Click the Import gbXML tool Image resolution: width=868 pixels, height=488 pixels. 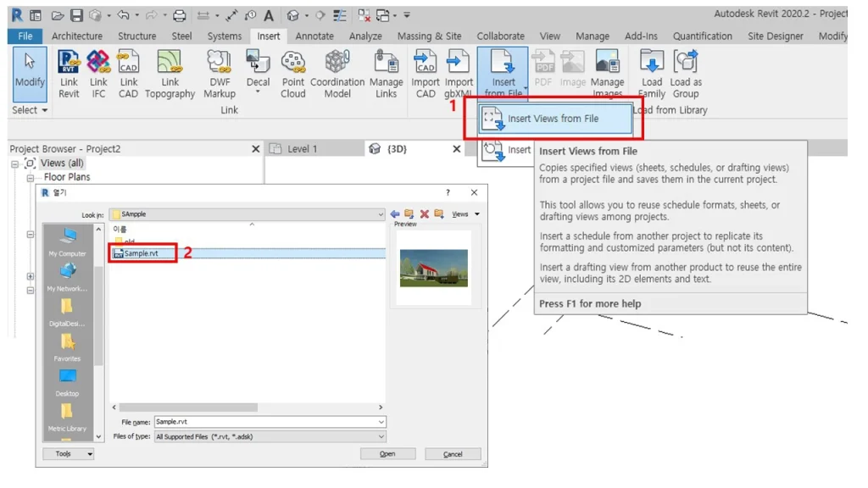point(459,75)
